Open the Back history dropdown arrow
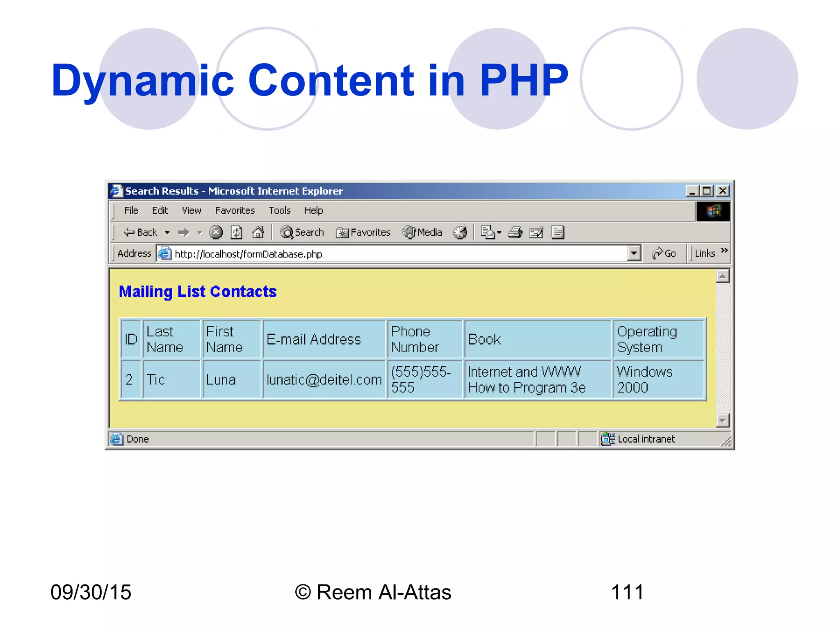The width and height of the screenshot is (840, 630). pyautogui.click(x=167, y=233)
